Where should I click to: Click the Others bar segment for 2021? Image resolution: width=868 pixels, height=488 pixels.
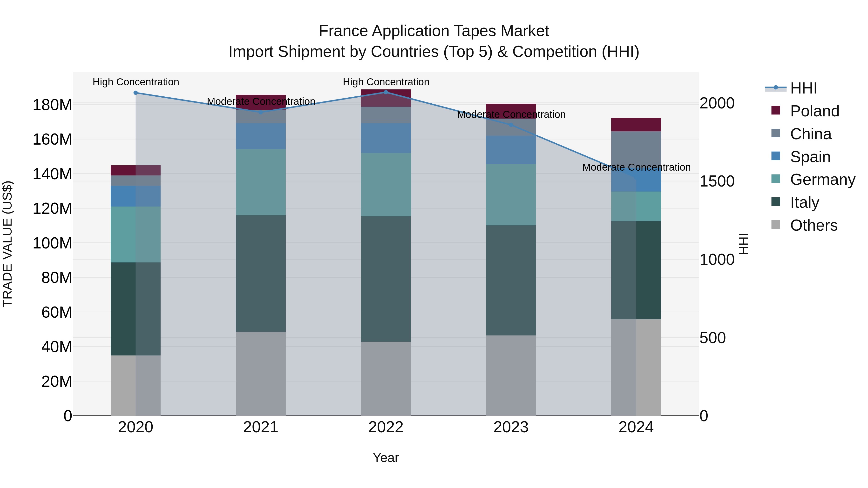(x=261, y=374)
